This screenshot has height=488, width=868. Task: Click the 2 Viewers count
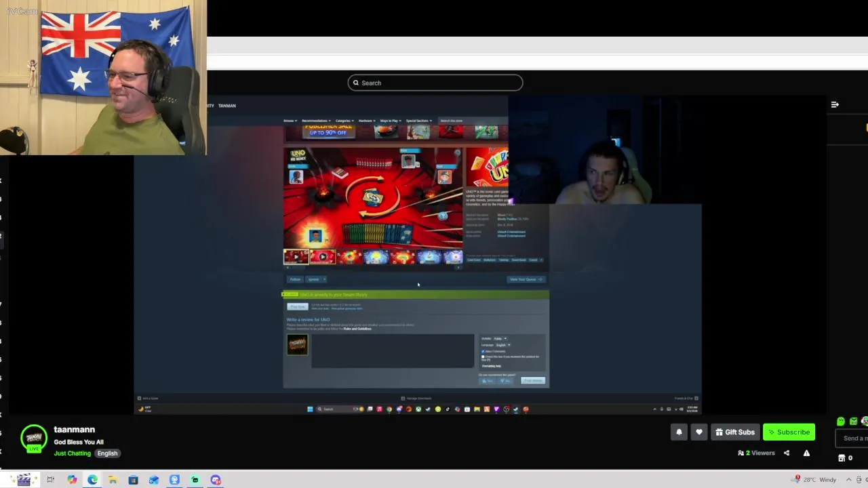pos(756,453)
